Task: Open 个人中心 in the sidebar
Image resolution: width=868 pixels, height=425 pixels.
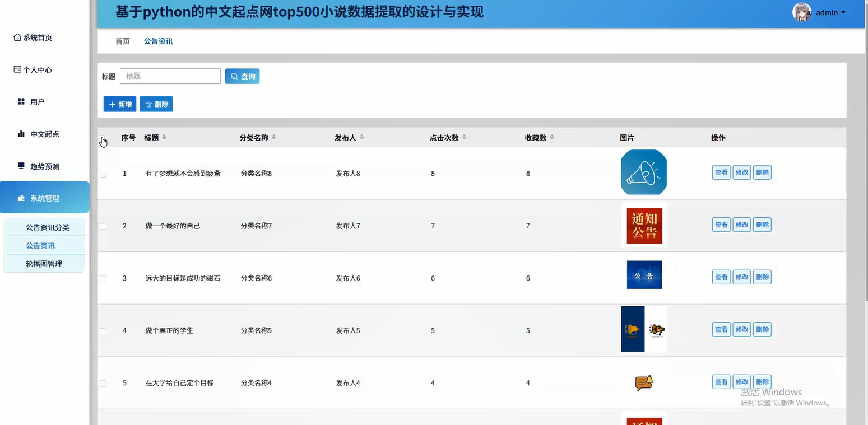Action: pos(33,70)
